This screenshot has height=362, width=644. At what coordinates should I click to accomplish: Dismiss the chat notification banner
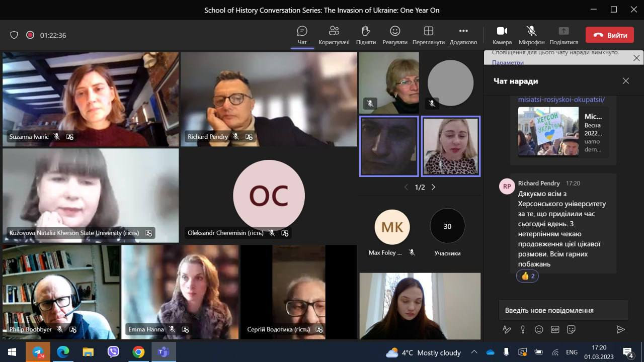(636, 58)
